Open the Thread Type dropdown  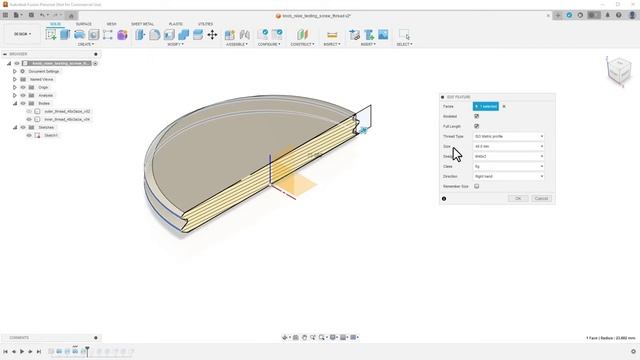[x=509, y=136]
